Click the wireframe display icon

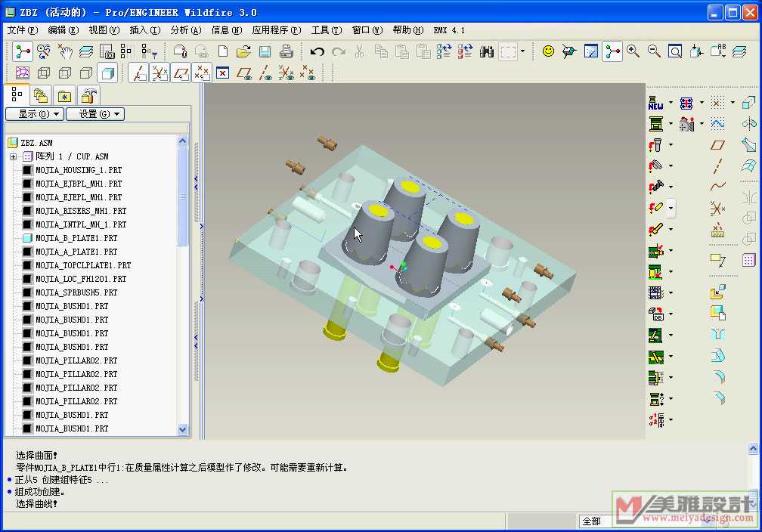coord(44,73)
